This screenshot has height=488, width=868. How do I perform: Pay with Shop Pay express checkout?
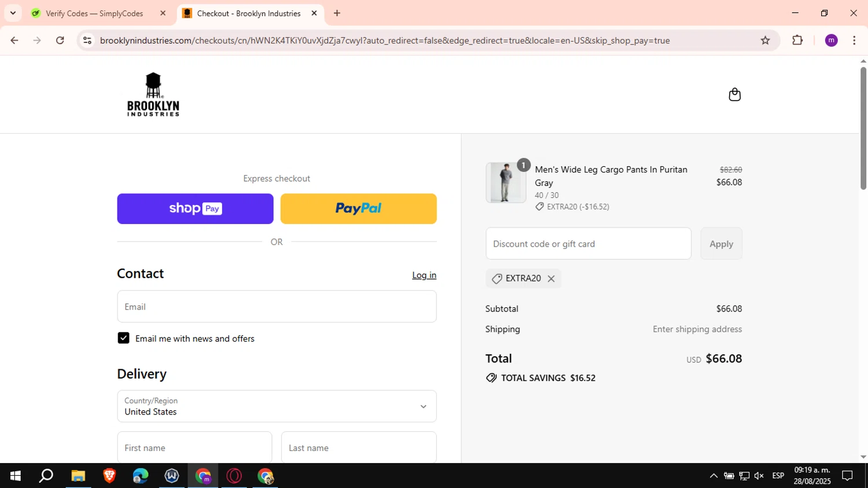coord(195,208)
